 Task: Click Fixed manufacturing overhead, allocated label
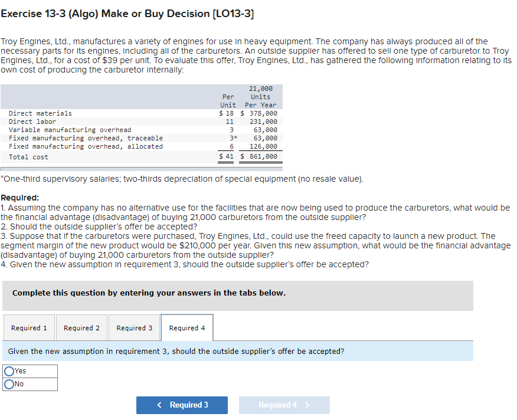point(86,146)
